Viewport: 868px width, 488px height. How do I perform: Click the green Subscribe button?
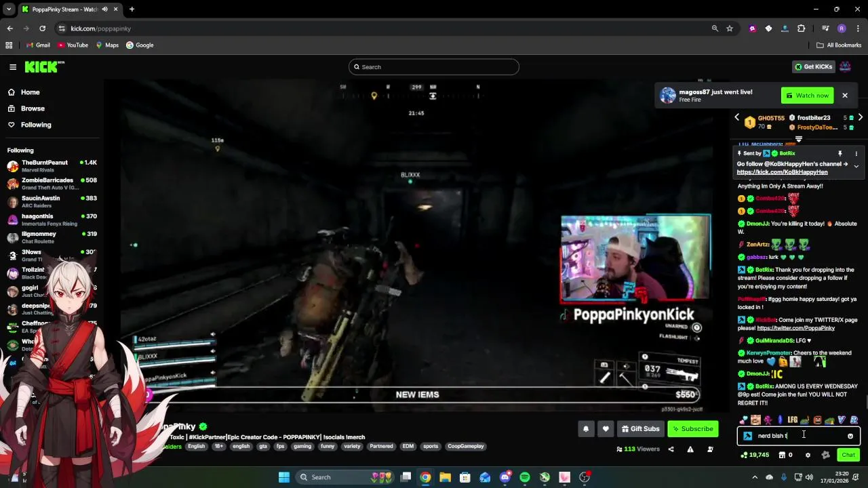692,429
